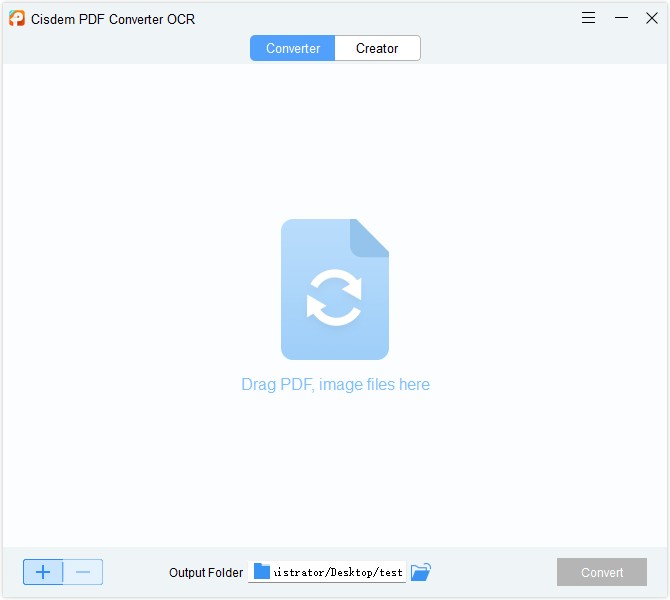Click the blue folder icon beside path

262,572
